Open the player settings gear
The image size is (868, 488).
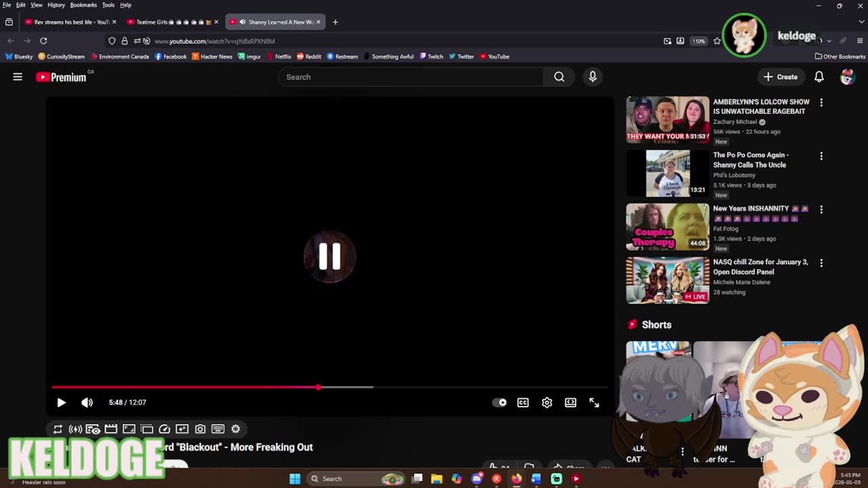pos(547,403)
